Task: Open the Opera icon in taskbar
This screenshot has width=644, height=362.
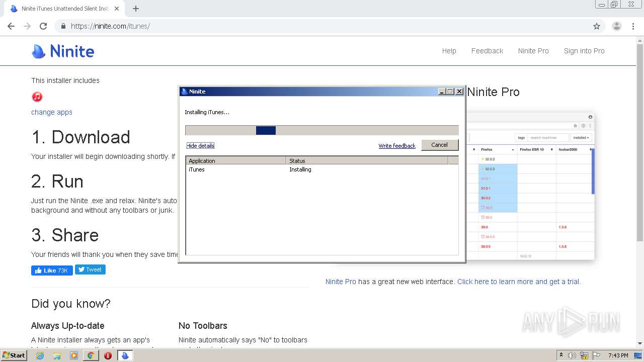Action: 108,355
